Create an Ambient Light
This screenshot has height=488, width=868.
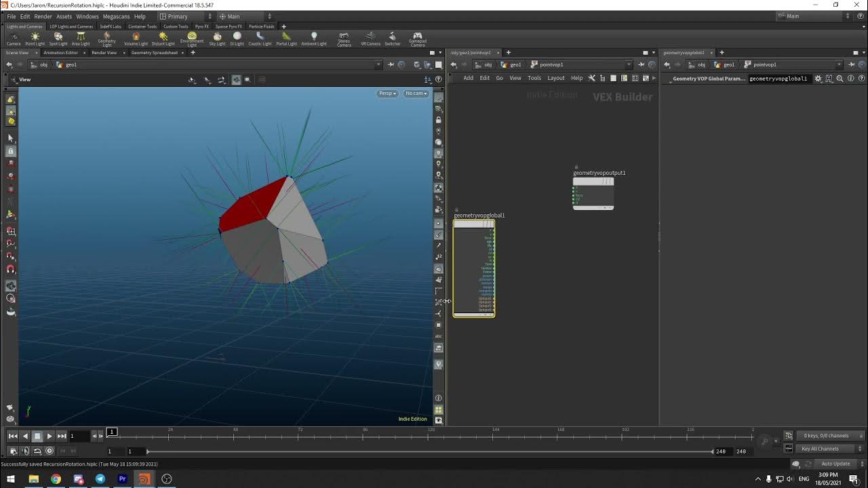click(313, 39)
